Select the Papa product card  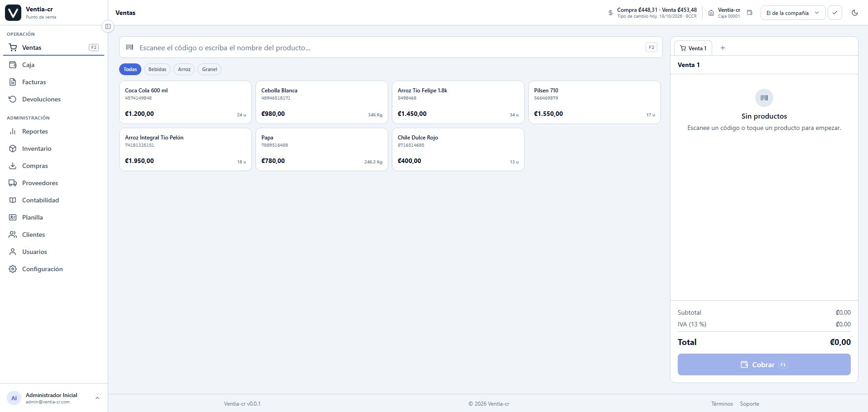coord(322,149)
